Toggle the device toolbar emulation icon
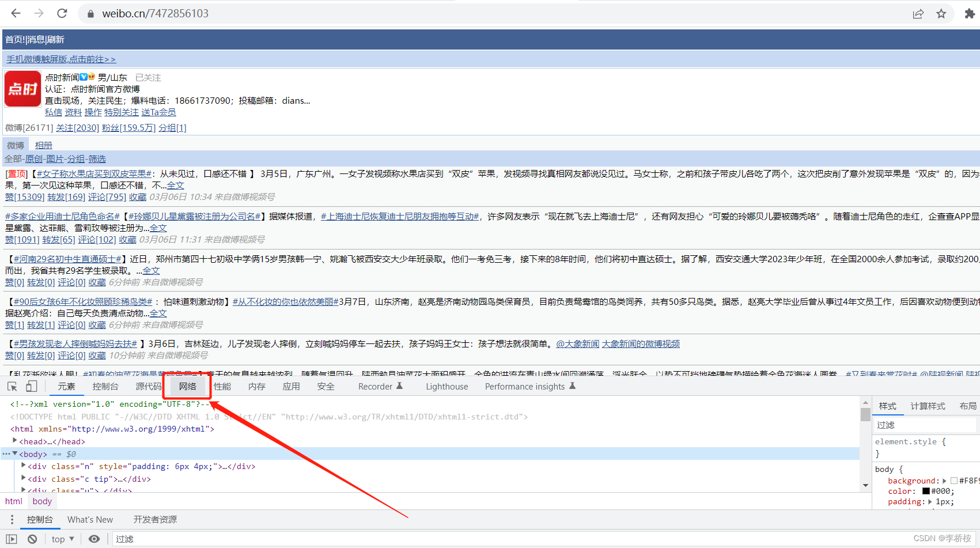This screenshot has height=548, width=980. (x=32, y=387)
